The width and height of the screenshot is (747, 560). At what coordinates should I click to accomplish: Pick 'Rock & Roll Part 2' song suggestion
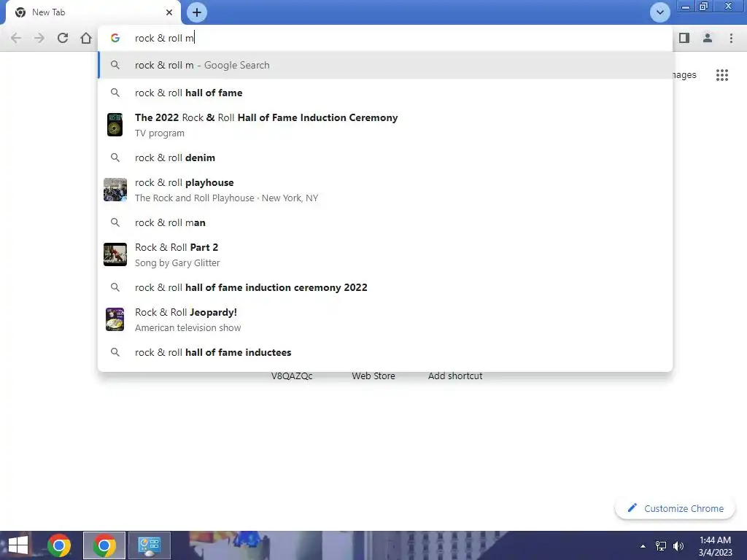[385, 254]
